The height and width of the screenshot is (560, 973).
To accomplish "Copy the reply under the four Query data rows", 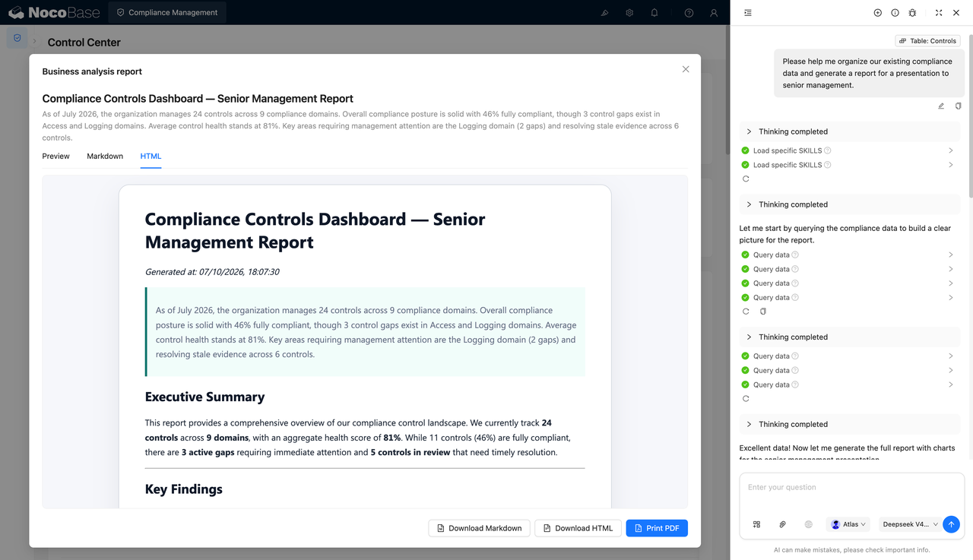I will [x=762, y=312].
